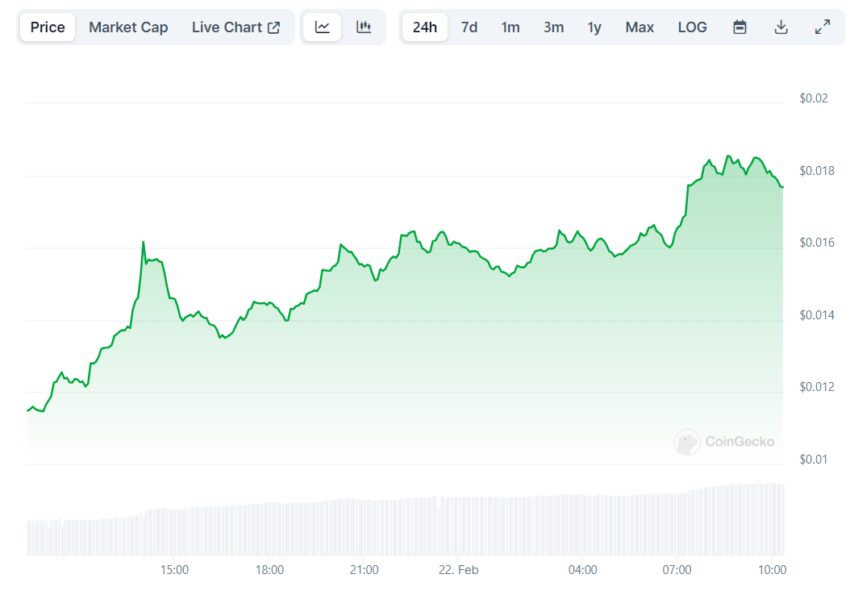The height and width of the screenshot is (595, 850).
Task: Expand chart to fullscreen
Action: click(x=822, y=27)
